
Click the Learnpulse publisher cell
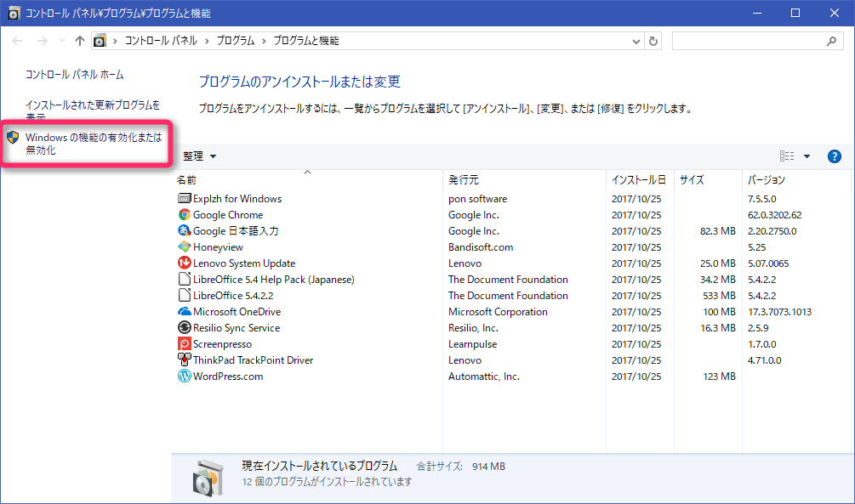473,344
